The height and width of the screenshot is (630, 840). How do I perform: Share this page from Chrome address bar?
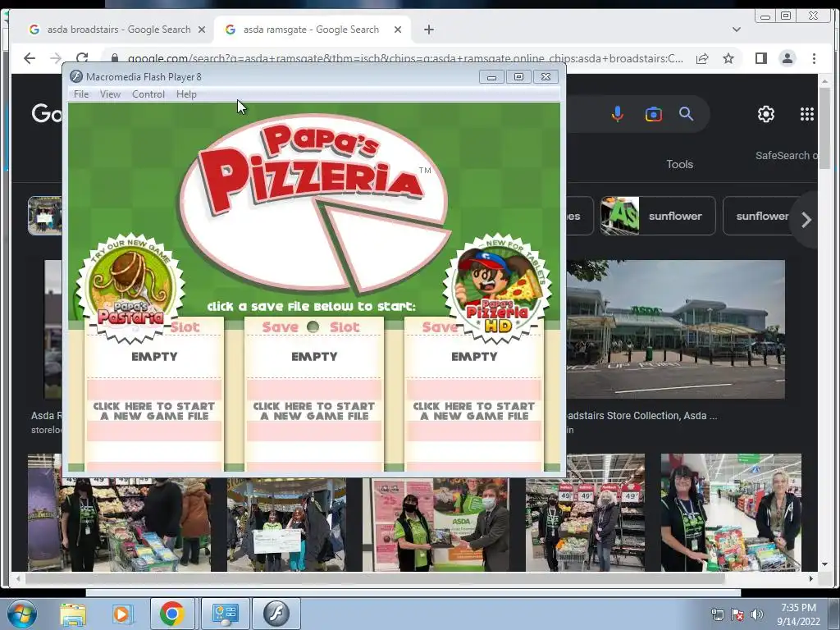click(x=702, y=58)
